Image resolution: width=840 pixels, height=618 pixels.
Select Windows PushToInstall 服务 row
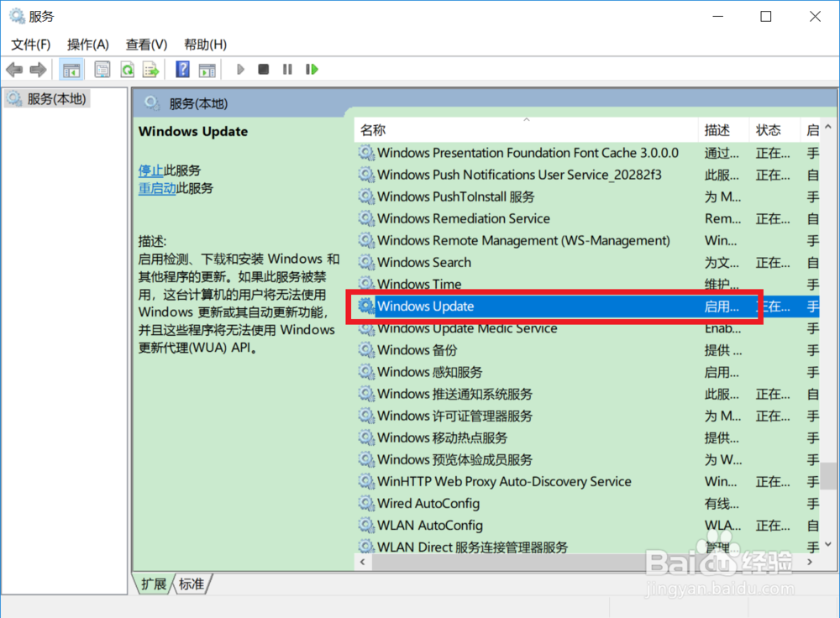pyautogui.click(x=587, y=197)
